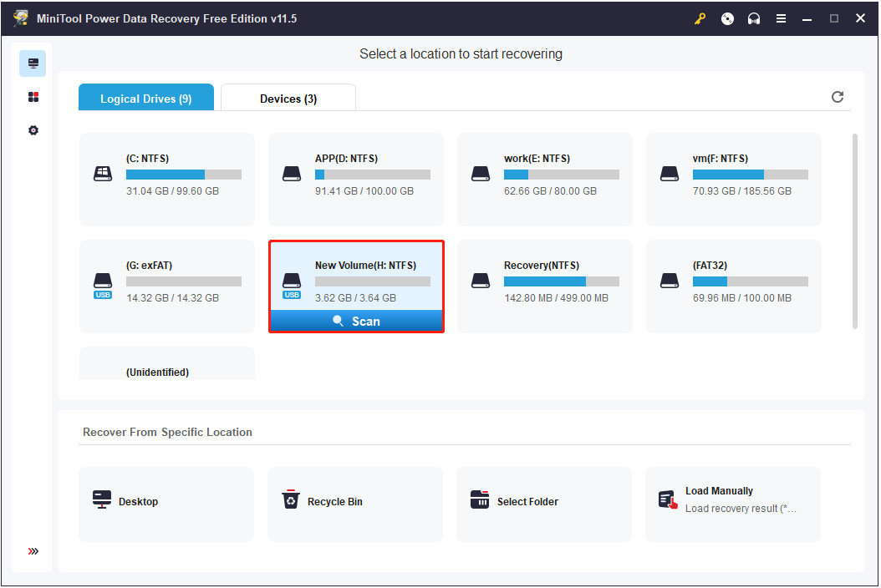Click the bootable media disc icon
The width and height of the screenshot is (881, 588).
pos(727,18)
